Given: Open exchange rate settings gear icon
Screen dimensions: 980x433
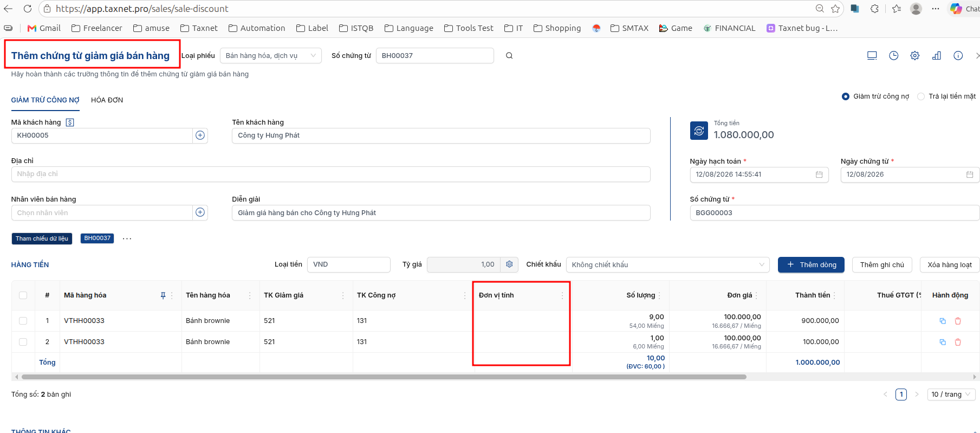Looking at the screenshot, I should click(x=509, y=264).
